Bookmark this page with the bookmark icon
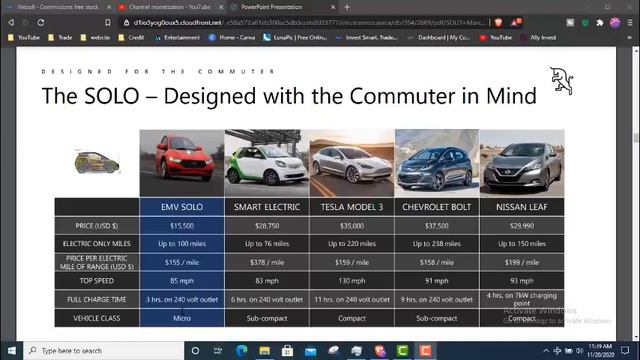The image size is (640, 360). click(108, 22)
